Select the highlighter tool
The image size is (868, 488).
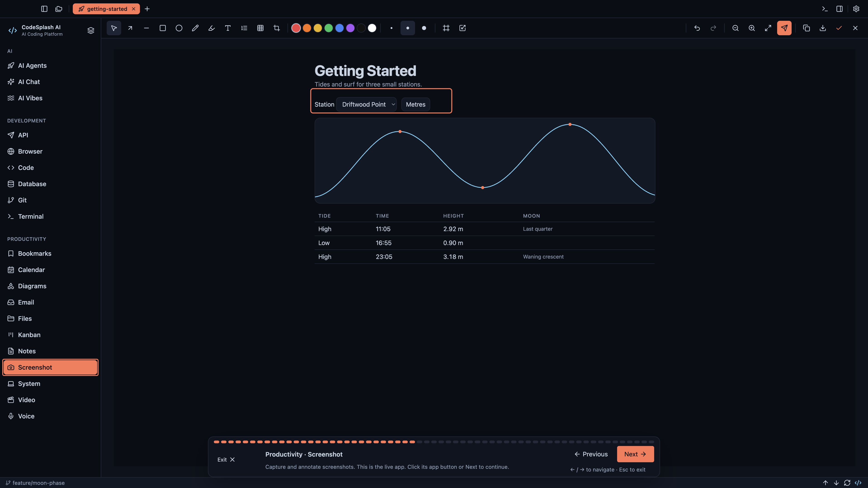[x=212, y=28]
